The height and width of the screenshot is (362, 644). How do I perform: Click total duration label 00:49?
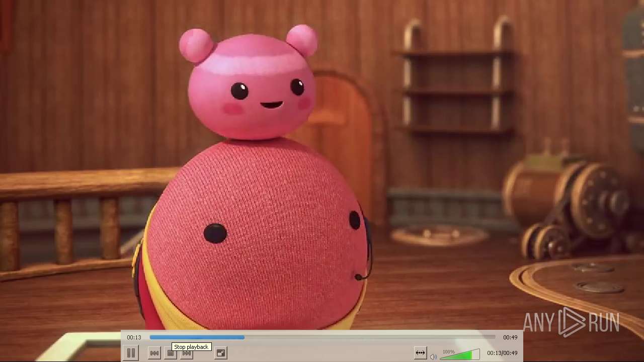point(510,337)
